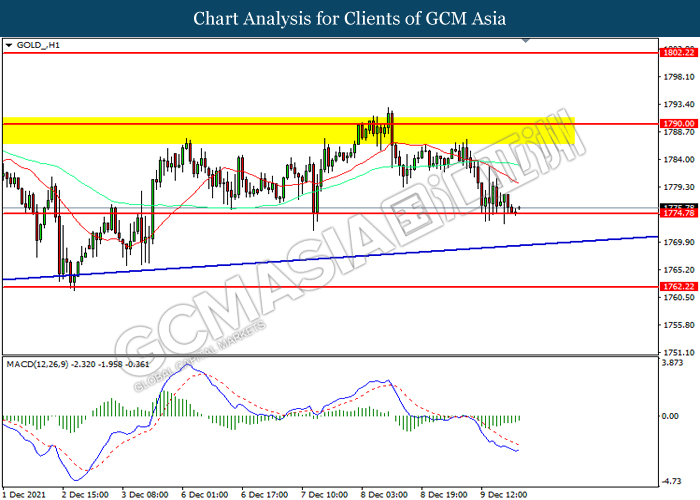The height and width of the screenshot is (500, 700).
Task: Select the yellow resistance zone rectangle
Action: coord(288,131)
